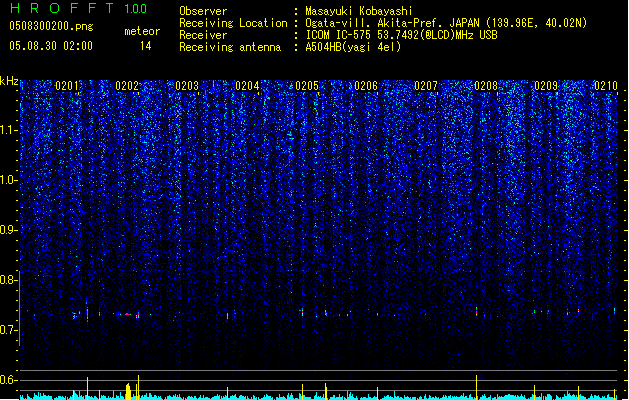Click the 0208 time marker
The height and width of the screenshot is (400, 629).
coord(486,86)
